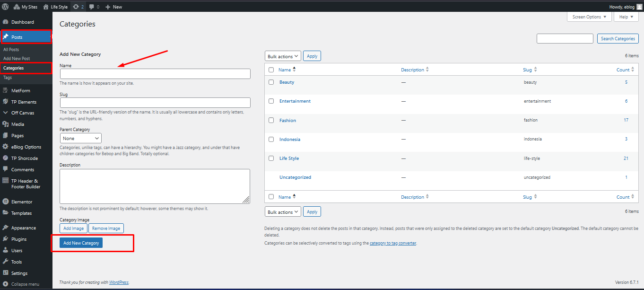
Task: Go to All Posts submenu
Action: (11, 50)
